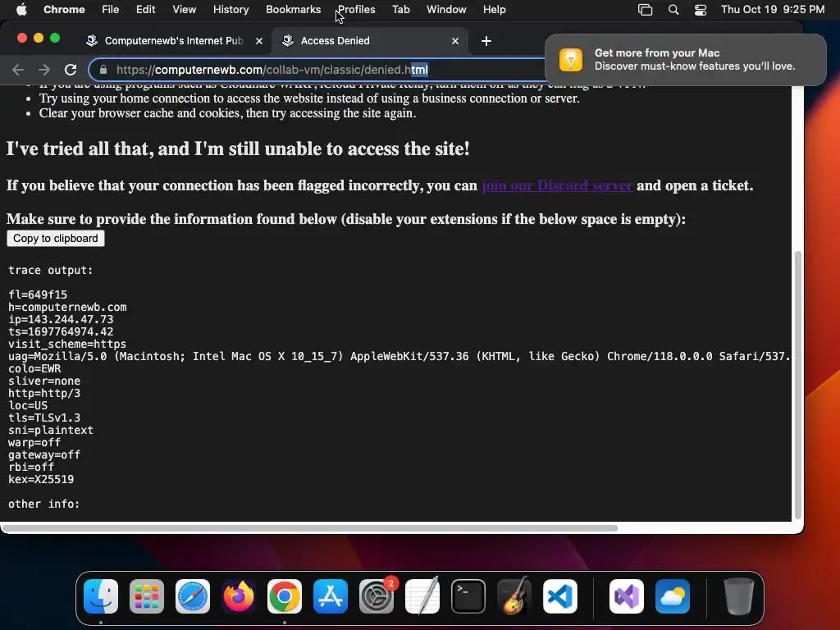Click the Copy to clipboard button
Screen dimensions: 840x630
(x=56, y=239)
